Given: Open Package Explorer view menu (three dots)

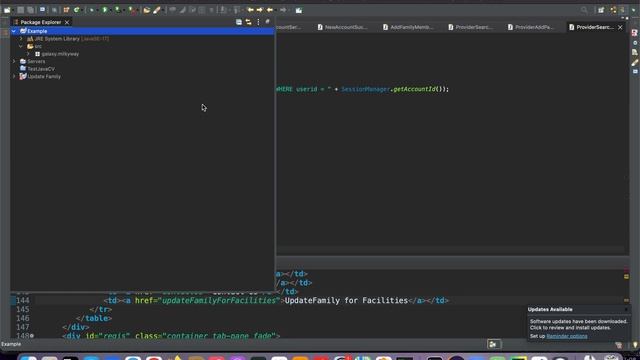Looking at the screenshot, I should 258,22.
